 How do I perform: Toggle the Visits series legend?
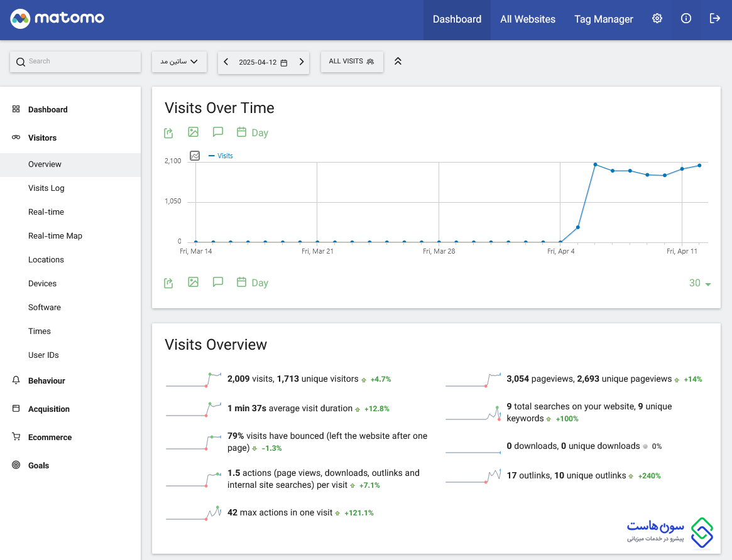point(221,156)
